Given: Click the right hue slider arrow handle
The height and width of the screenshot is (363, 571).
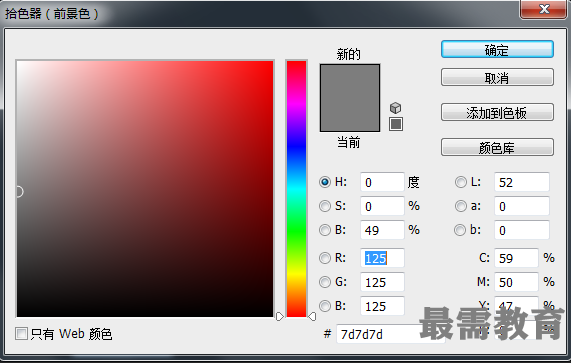Looking at the screenshot, I should 312,316.
